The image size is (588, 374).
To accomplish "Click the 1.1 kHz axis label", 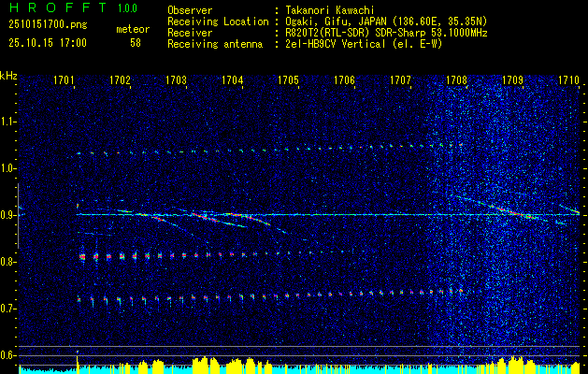I will click(8, 122).
